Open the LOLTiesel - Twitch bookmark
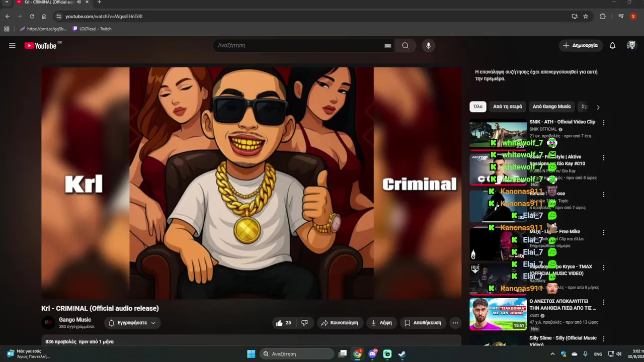The image size is (644, 362). 92,29
